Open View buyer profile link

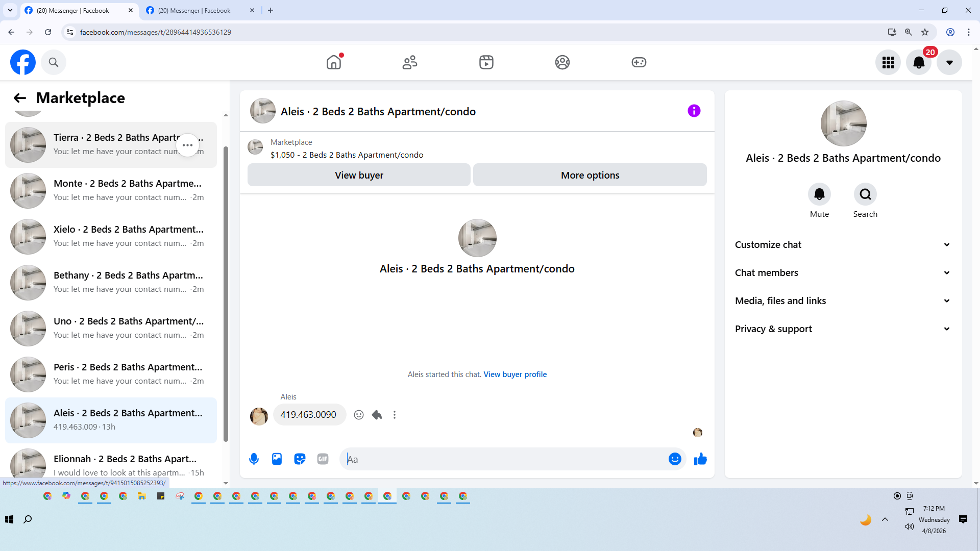pos(515,374)
